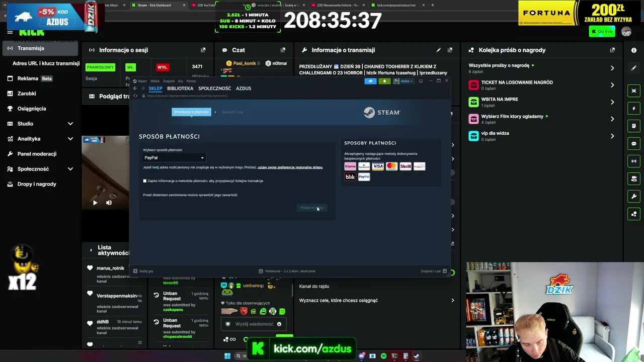
Task: Go back in Steam navigation
Action: click(x=135, y=88)
